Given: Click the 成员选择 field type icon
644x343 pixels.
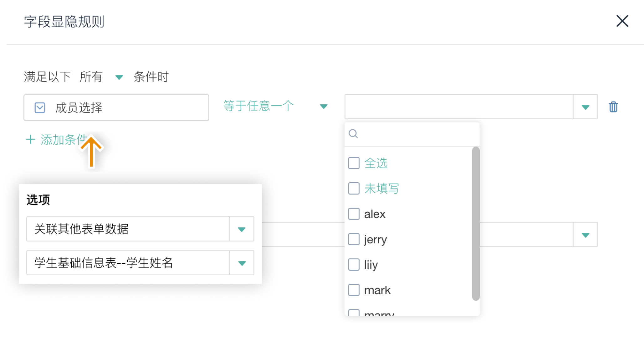Looking at the screenshot, I should coord(40,108).
